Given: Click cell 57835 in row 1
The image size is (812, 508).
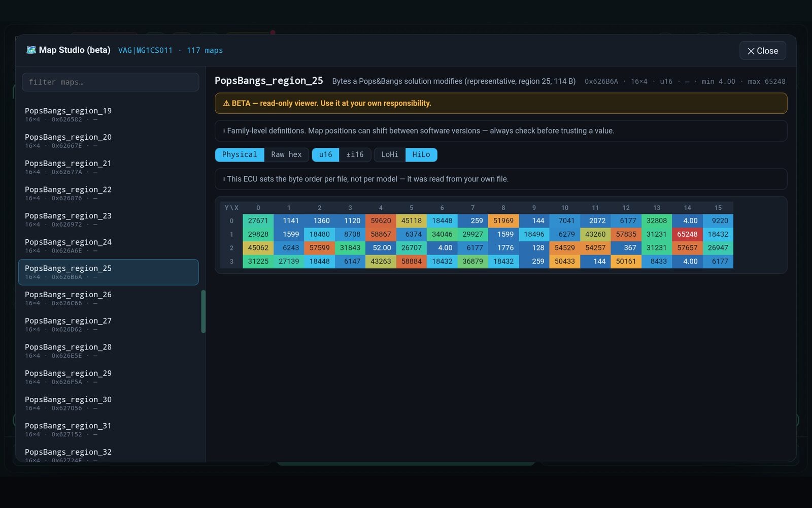Looking at the screenshot, I should pos(626,234).
